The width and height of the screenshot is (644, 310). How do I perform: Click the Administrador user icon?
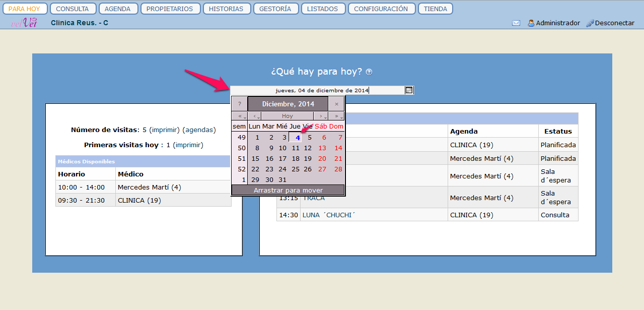tap(531, 23)
